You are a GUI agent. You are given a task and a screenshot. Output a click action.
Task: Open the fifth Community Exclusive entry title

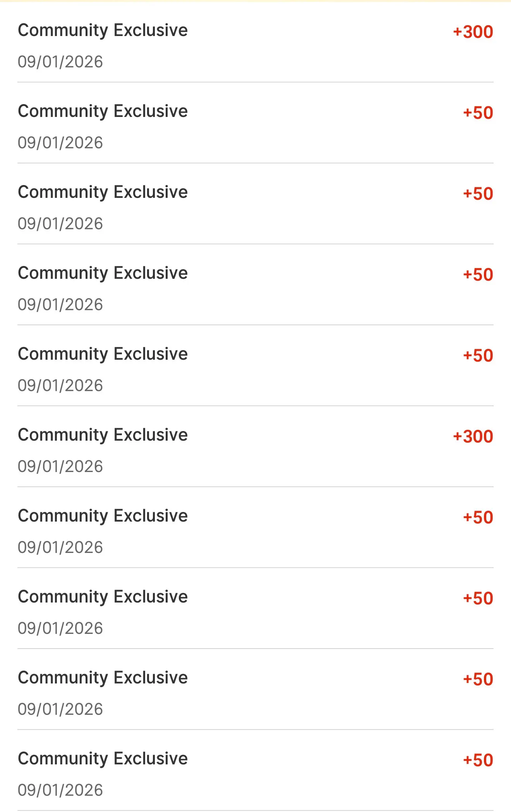point(103,354)
